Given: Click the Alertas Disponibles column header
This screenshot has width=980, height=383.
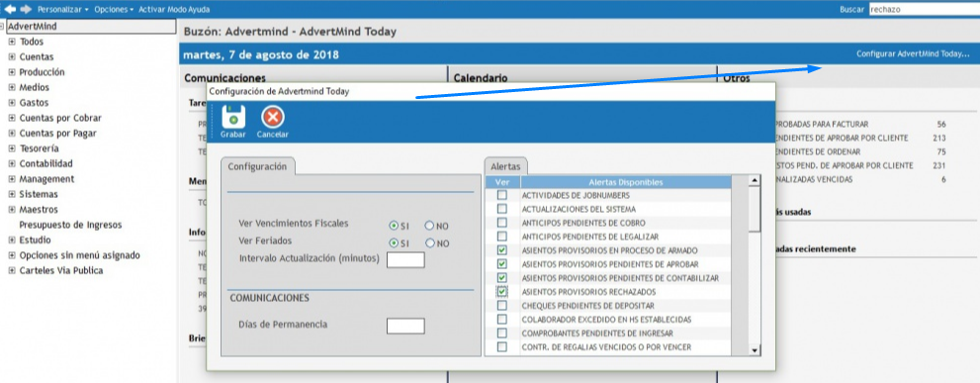Looking at the screenshot, I should pyautogui.click(x=626, y=182).
